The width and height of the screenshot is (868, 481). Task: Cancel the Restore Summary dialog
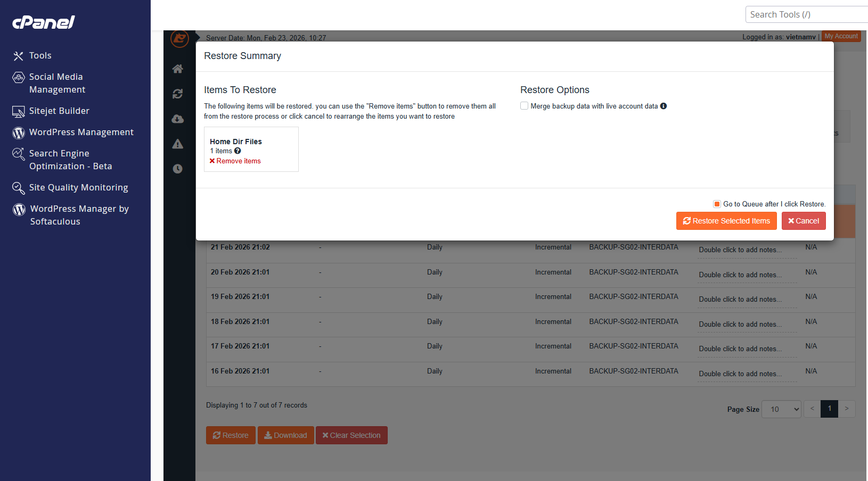[804, 221]
